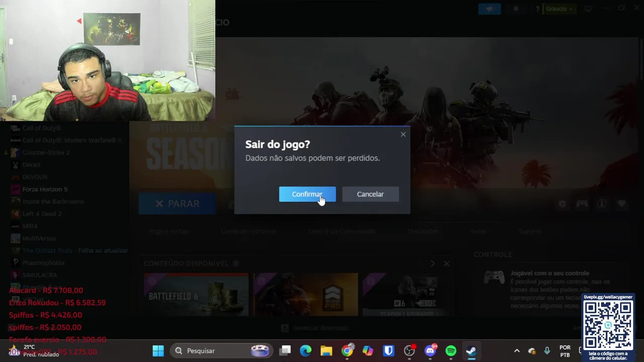The width and height of the screenshot is (644, 362).
Task: Select MultiVersus in library list
Action: 39,238
